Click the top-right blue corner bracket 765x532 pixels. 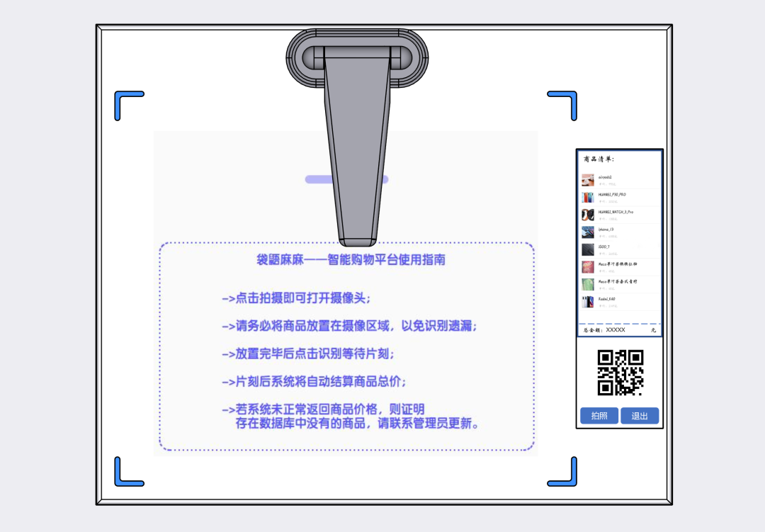click(565, 102)
